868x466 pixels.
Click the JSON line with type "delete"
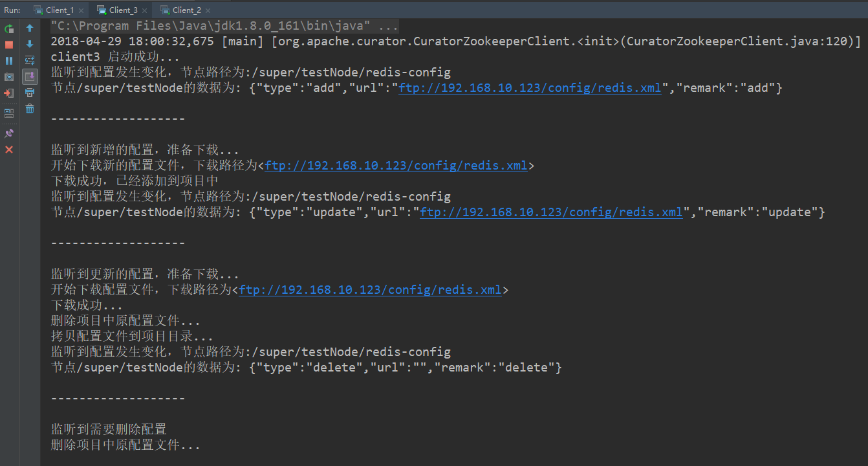tap(307, 368)
